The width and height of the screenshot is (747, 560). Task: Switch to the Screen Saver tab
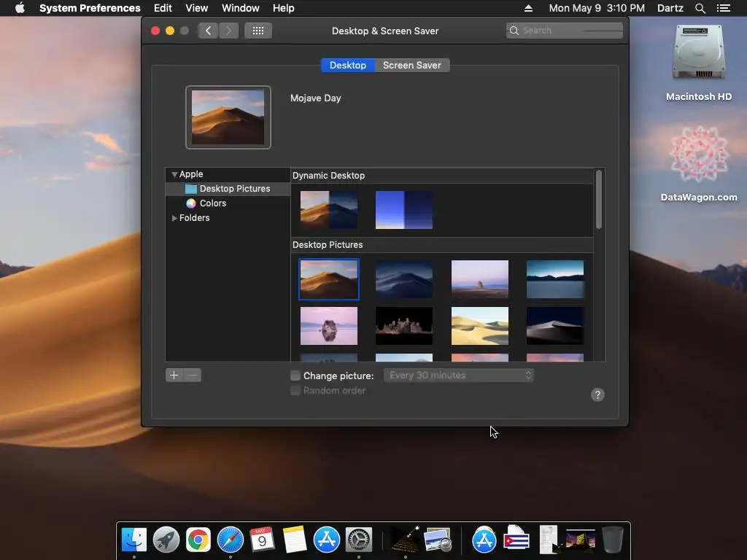pyautogui.click(x=412, y=65)
